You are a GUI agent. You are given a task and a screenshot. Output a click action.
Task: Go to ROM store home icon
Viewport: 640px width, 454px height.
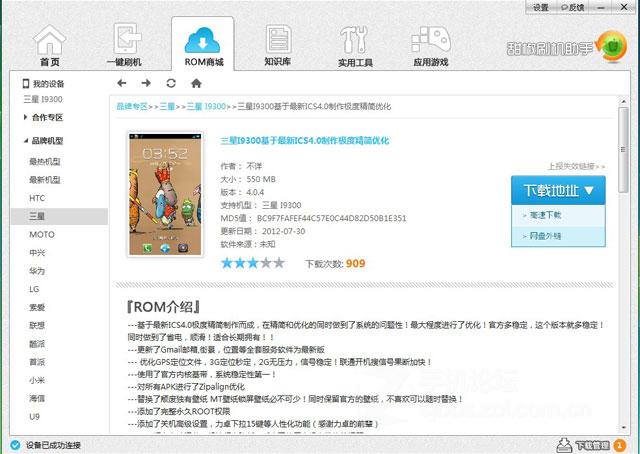coord(196,83)
